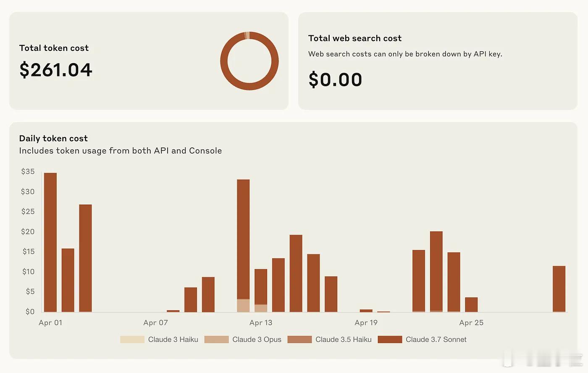Viewport: 588px width, 373px height.
Task: Click the Claude 3.5 Haiku legend swatch
Action: (x=299, y=339)
